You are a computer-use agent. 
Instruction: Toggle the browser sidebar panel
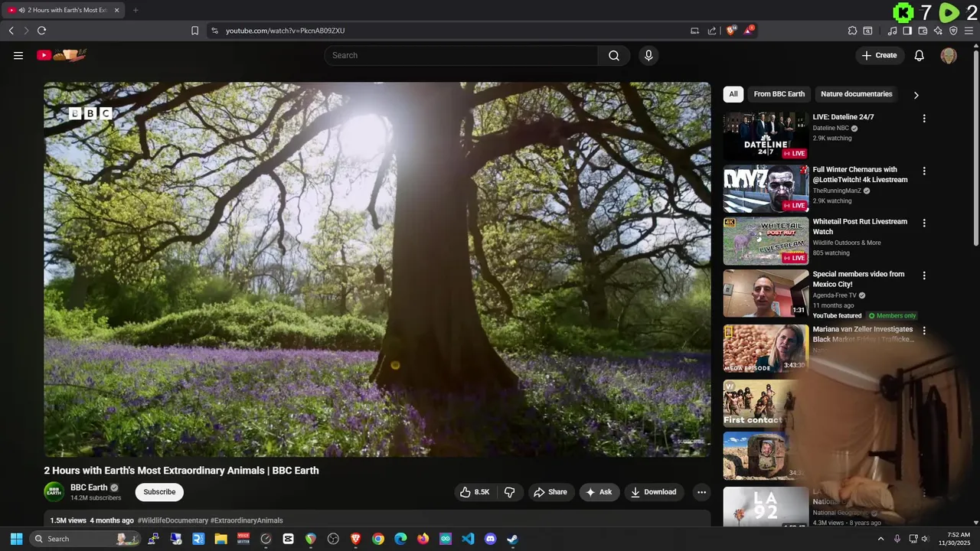(x=907, y=31)
